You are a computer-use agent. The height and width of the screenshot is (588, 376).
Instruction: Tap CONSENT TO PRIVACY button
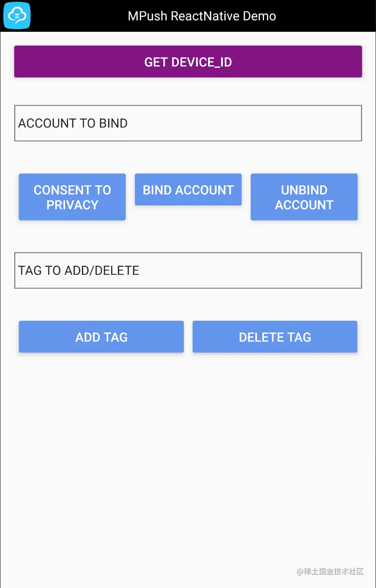coord(72,197)
